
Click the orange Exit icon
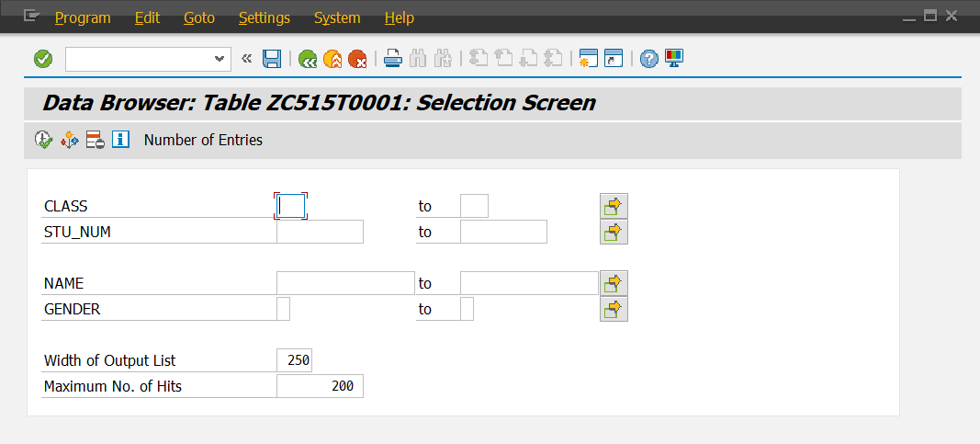point(332,59)
